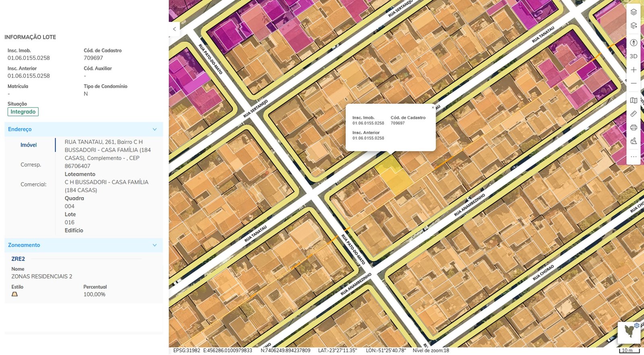Print the map using the printer icon
644x355 pixels.
click(x=634, y=127)
